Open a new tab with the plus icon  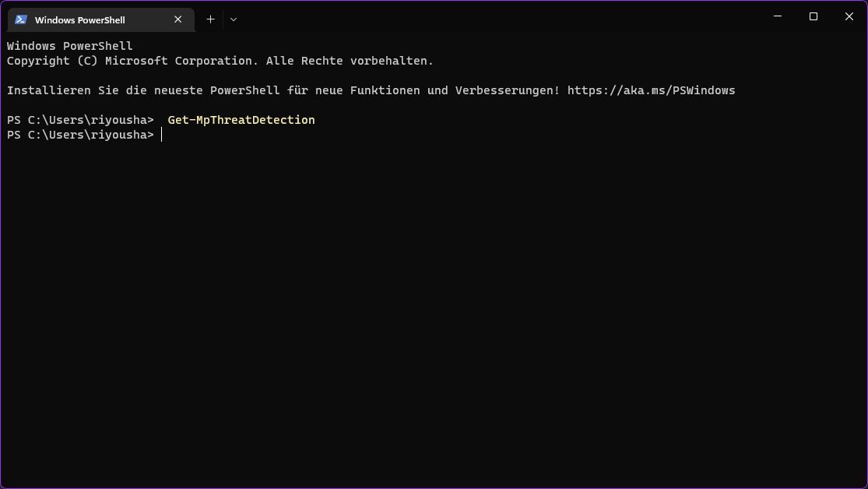pos(210,19)
